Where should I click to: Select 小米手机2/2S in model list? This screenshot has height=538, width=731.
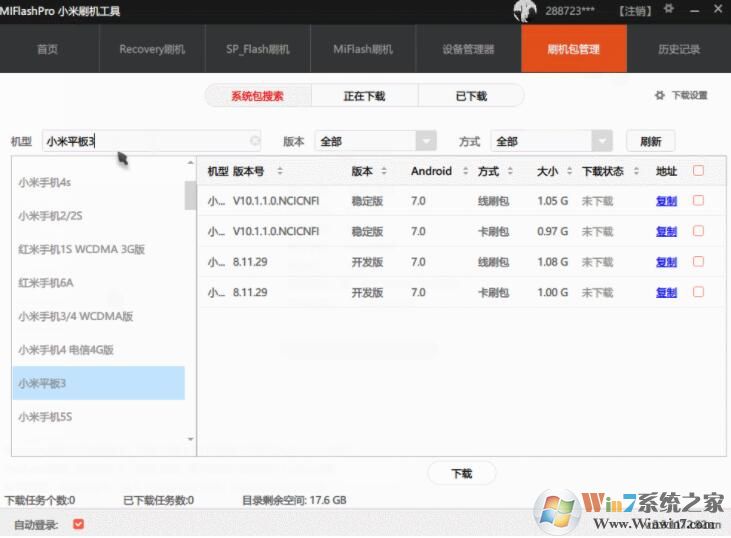pos(99,216)
